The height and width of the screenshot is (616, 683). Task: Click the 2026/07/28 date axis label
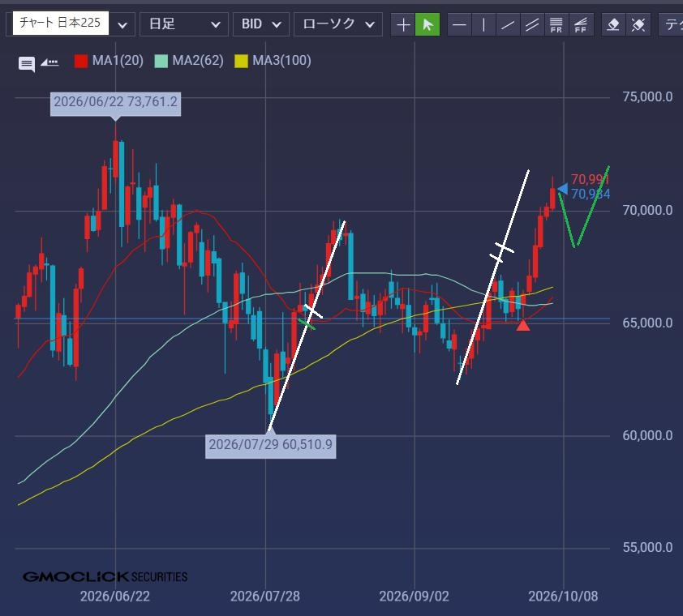coord(264,596)
